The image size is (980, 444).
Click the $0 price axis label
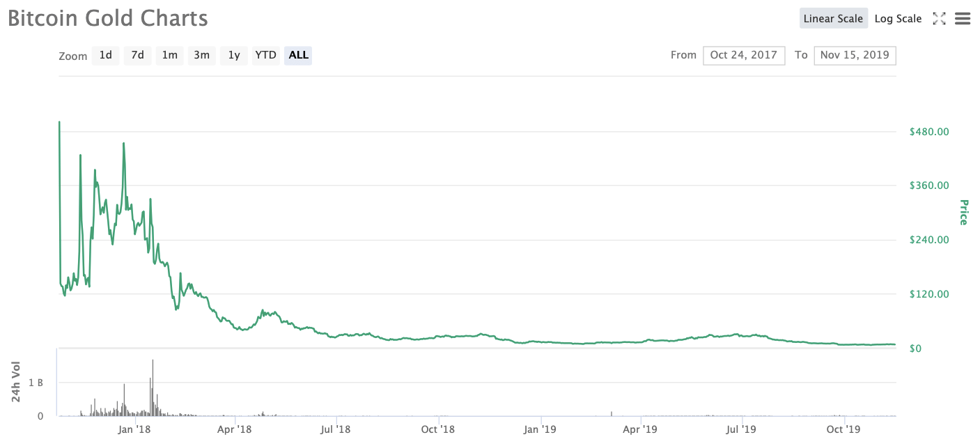pyautogui.click(x=916, y=348)
